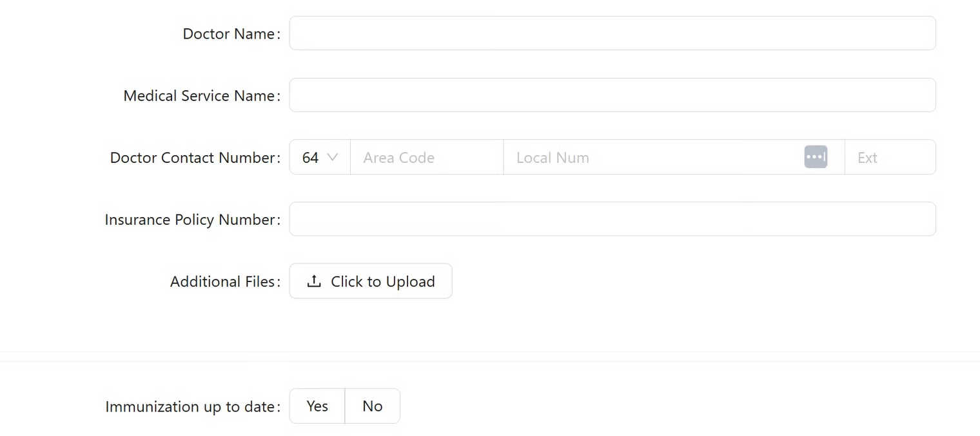980x436 pixels.
Task: Select No for immunization up to date
Action: [x=373, y=406]
